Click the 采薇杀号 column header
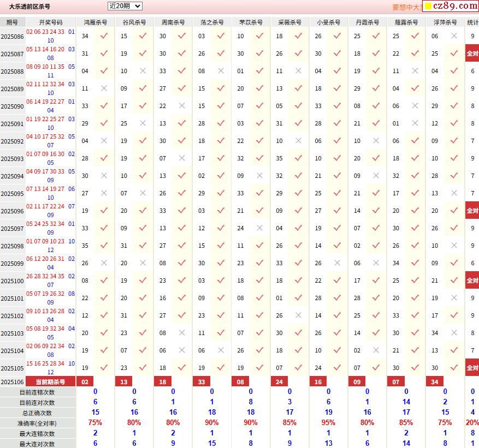The height and width of the screenshot is (448, 479). pos(289,22)
